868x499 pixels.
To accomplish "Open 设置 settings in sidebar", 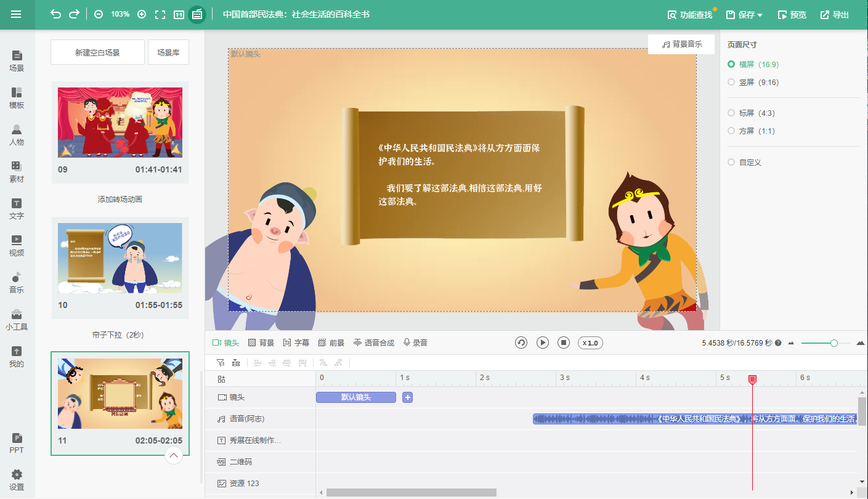I will tap(17, 480).
